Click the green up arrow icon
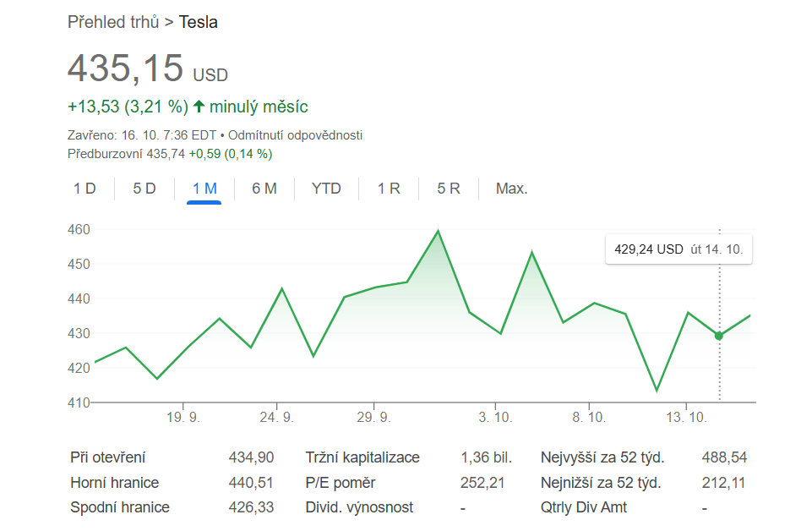 (x=199, y=107)
